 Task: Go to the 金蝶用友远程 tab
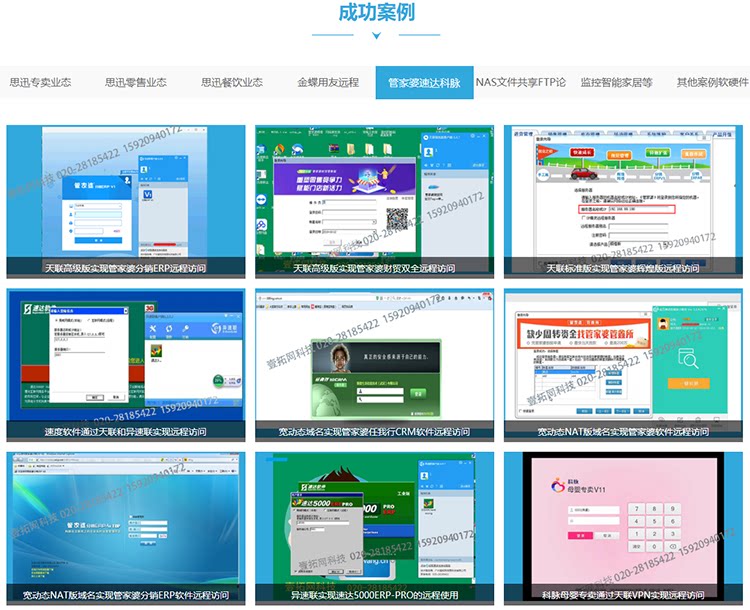coord(328,82)
